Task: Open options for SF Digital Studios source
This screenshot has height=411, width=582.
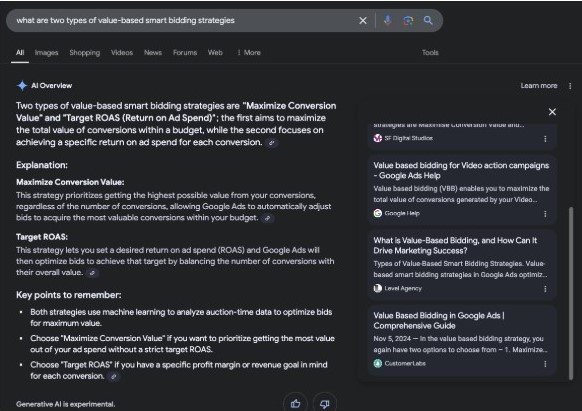Action: pos(545,138)
